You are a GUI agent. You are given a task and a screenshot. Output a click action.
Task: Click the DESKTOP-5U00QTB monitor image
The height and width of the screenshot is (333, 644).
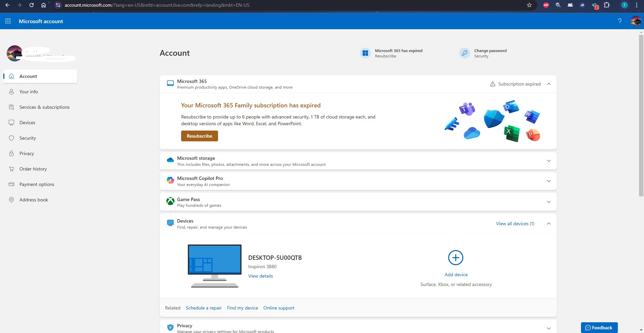[x=215, y=266]
